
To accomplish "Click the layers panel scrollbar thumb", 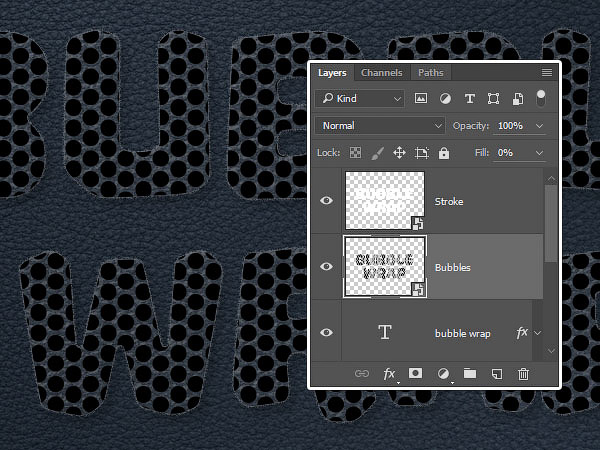I will click(x=551, y=224).
